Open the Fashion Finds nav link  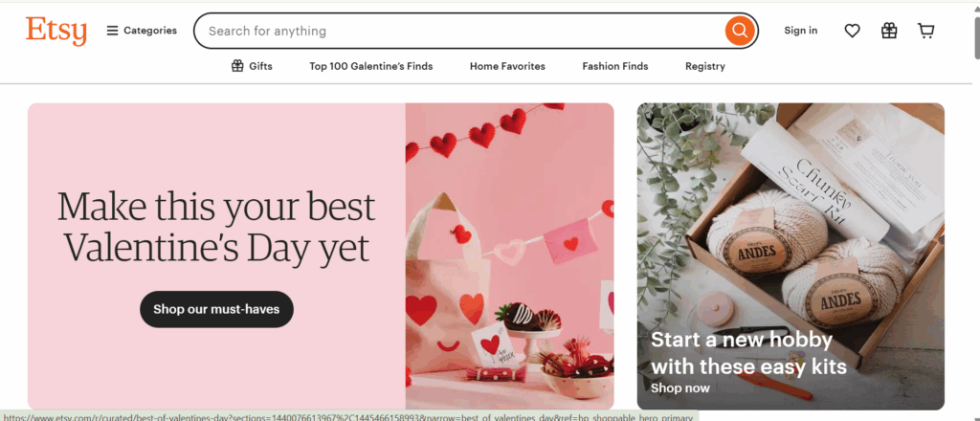pos(614,66)
